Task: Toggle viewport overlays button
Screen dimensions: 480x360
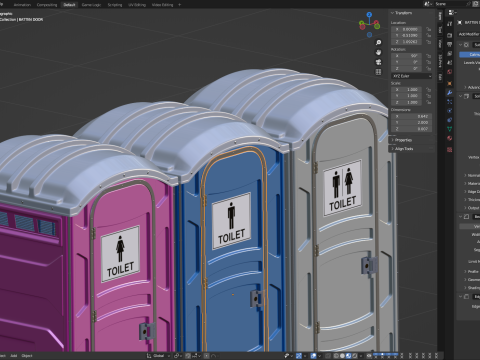Action: coord(314,356)
